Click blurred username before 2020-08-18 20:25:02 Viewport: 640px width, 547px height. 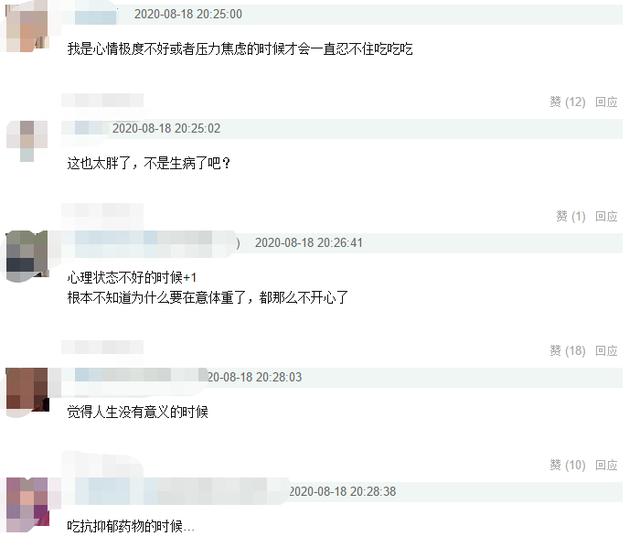pyautogui.click(x=91, y=128)
